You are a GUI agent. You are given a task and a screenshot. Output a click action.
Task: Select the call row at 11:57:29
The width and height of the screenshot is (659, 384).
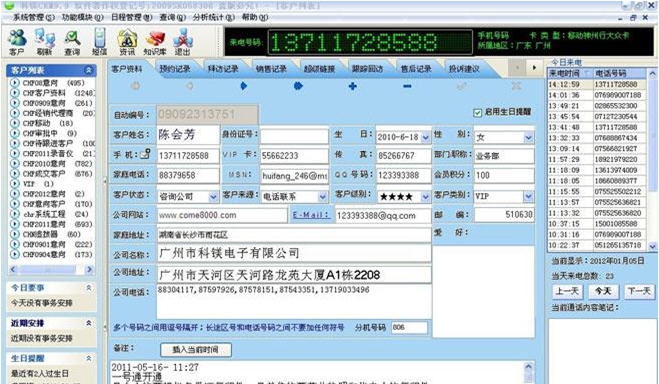[597, 159]
